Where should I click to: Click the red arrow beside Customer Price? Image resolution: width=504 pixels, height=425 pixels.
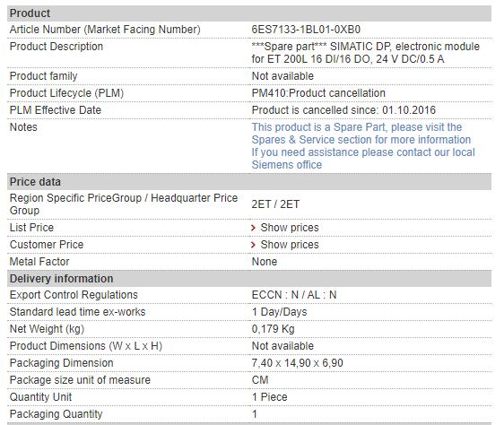253,245
